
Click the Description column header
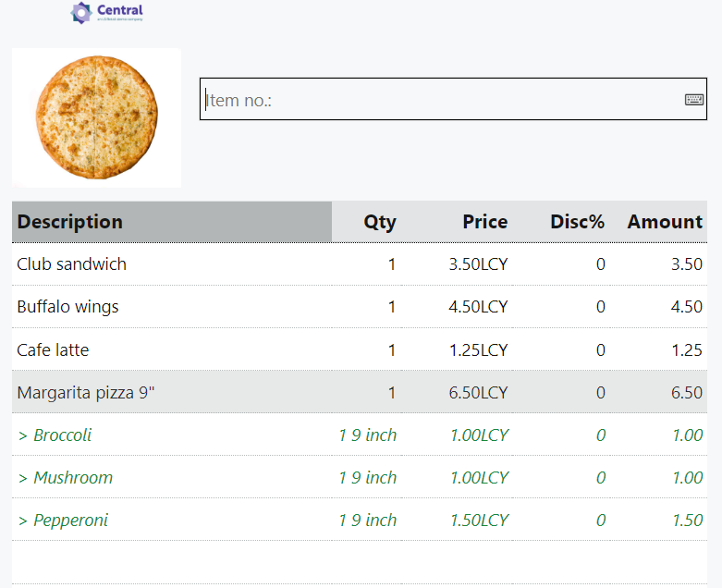(70, 222)
